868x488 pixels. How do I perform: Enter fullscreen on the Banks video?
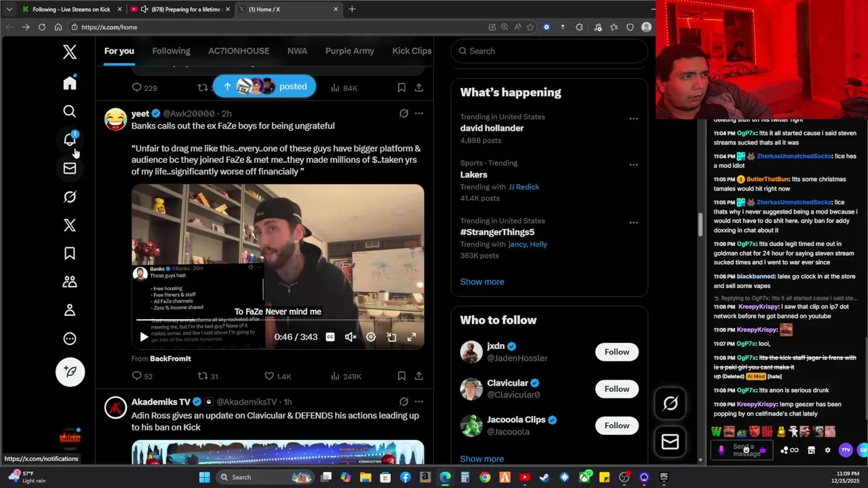412,337
